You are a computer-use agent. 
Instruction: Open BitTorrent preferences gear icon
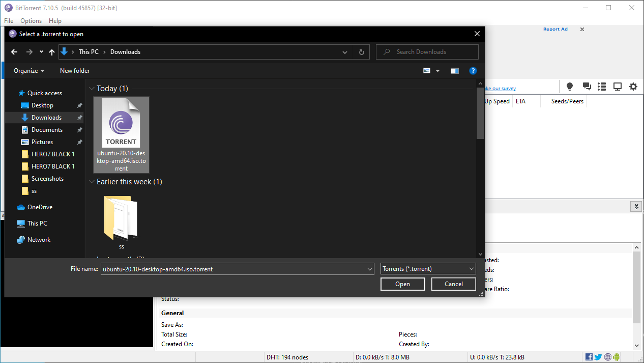633,87
